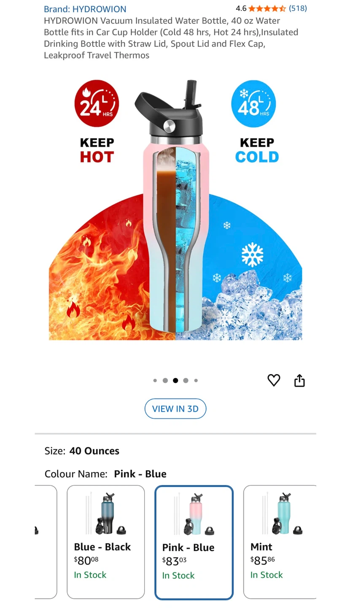This screenshot has height=608, width=364.
Task: Select second image carousel dot
Action: point(165,380)
